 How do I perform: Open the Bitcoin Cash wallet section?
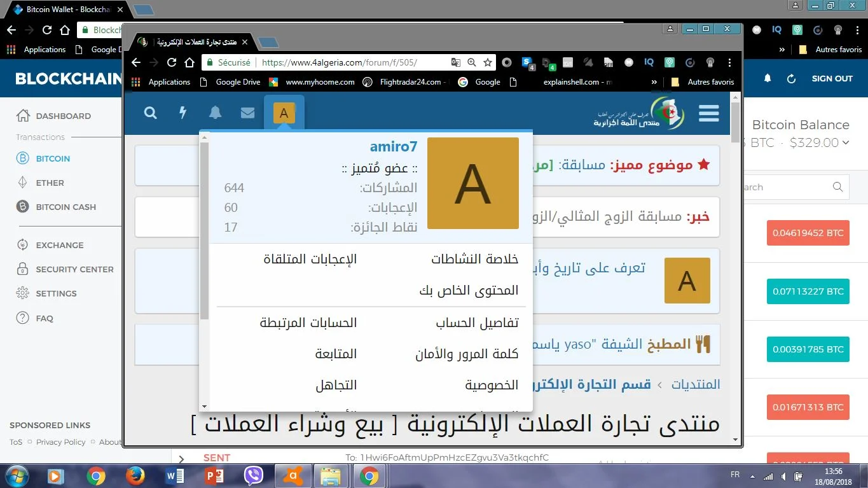[x=65, y=207]
